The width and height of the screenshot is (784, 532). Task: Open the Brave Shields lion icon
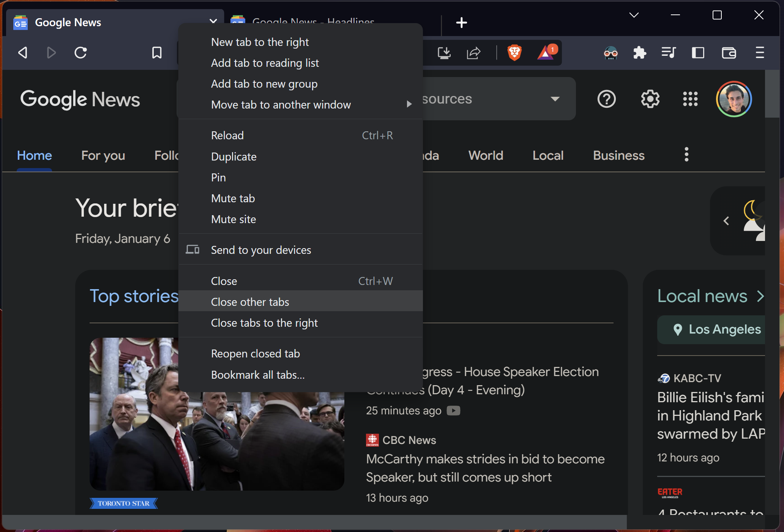click(514, 52)
